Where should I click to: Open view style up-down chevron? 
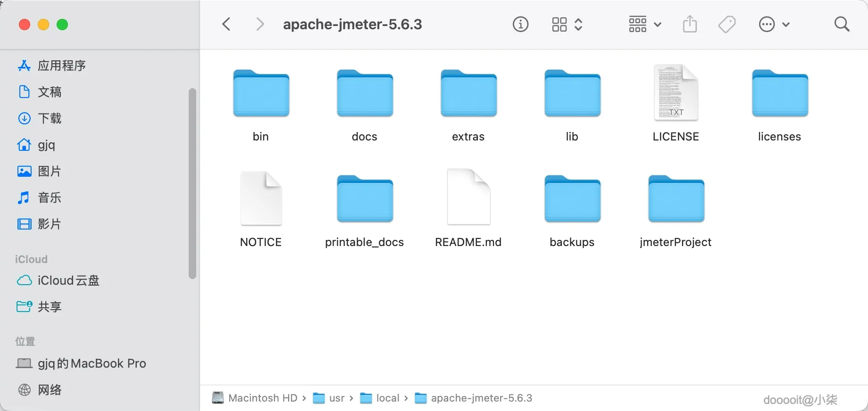click(x=578, y=24)
